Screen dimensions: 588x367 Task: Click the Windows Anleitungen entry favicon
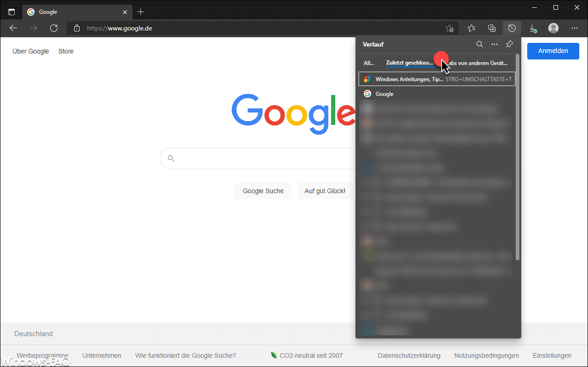click(367, 79)
